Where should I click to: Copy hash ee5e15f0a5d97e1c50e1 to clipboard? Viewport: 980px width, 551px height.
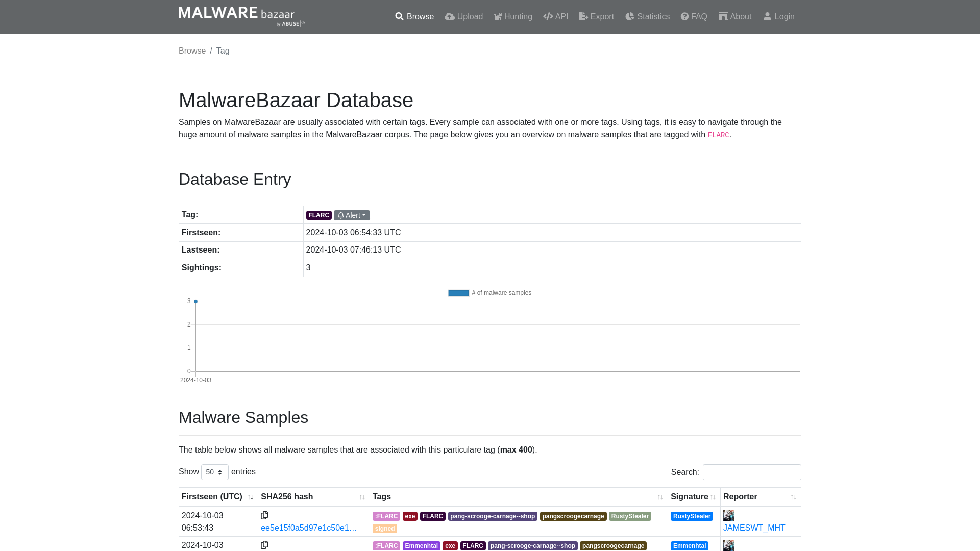(x=264, y=516)
